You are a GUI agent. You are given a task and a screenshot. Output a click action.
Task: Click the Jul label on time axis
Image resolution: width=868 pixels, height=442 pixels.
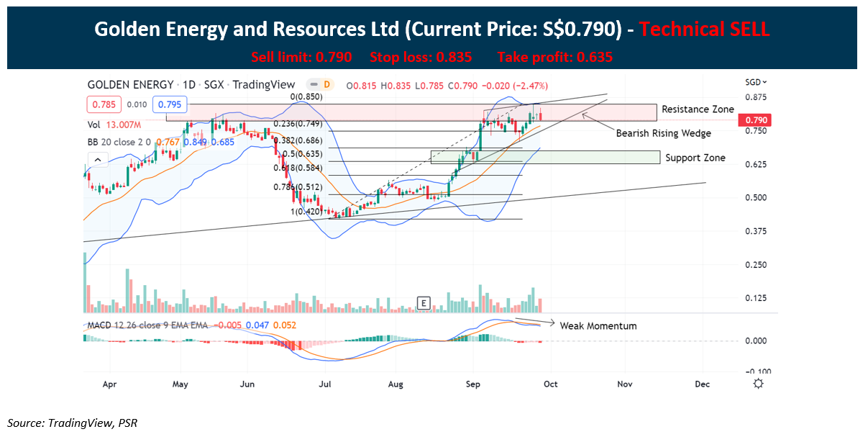[x=324, y=384]
